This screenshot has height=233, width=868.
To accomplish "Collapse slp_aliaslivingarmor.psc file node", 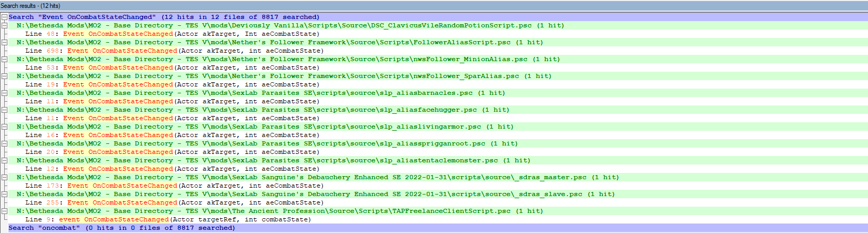I will pyautogui.click(x=4, y=127).
